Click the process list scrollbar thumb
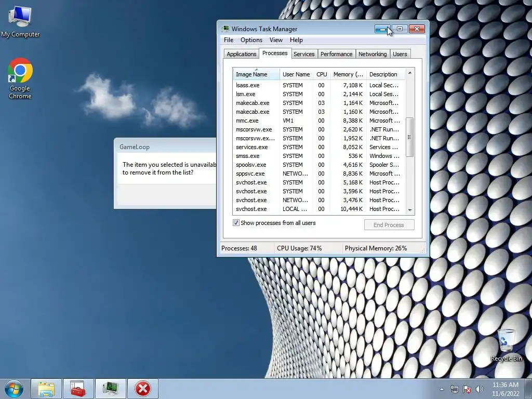The image size is (532, 399). pyautogui.click(x=410, y=137)
